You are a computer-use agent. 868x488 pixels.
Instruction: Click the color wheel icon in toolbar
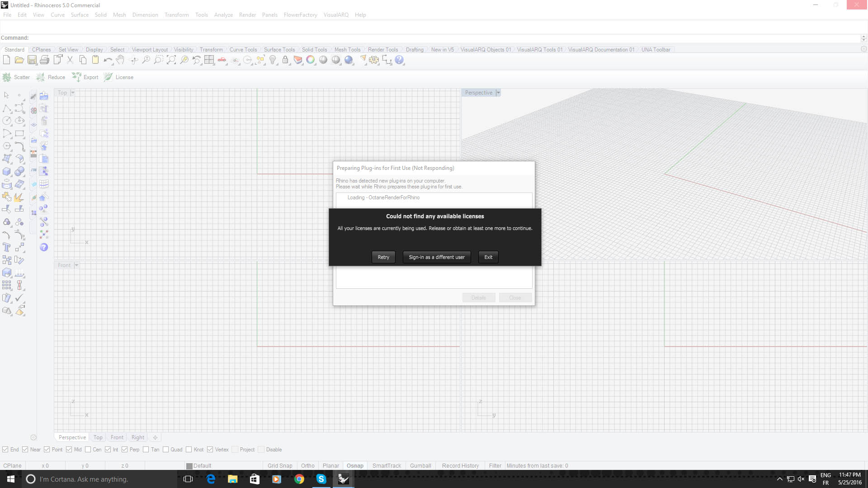311,60
